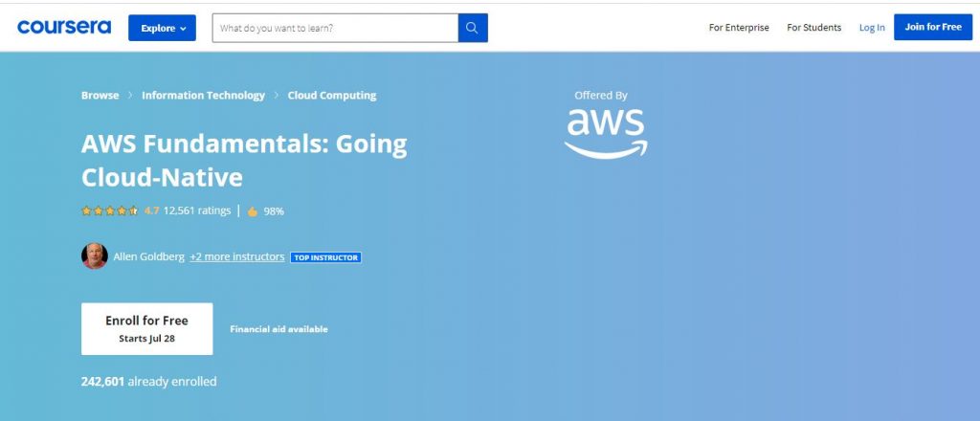Expand the +2 more instructors list
The width and height of the screenshot is (980, 421).
(x=236, y=256)
